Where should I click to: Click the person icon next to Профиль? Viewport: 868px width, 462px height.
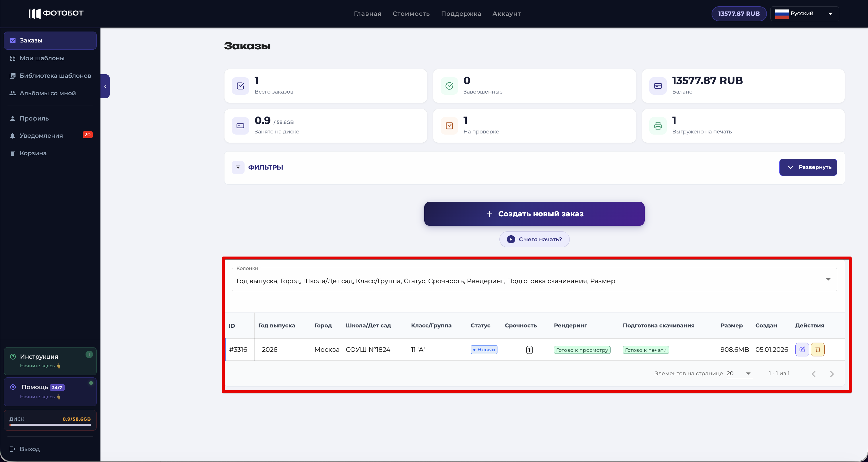(12, 118)
